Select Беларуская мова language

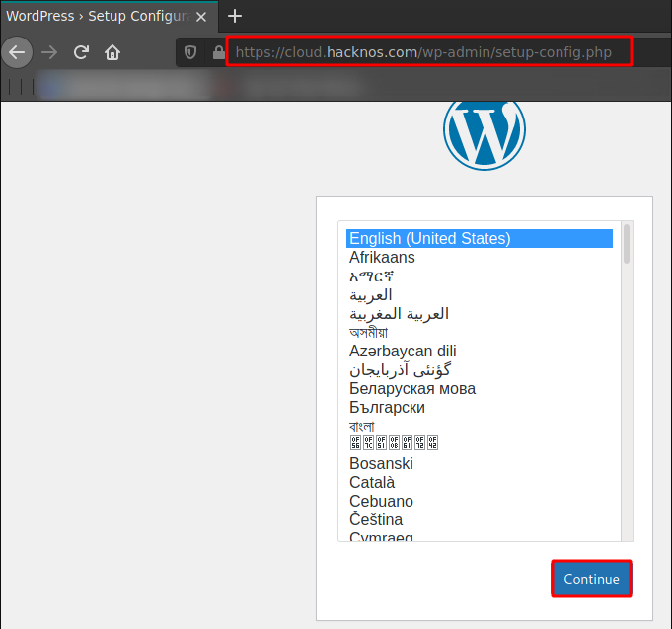click(x=480, y=388)
